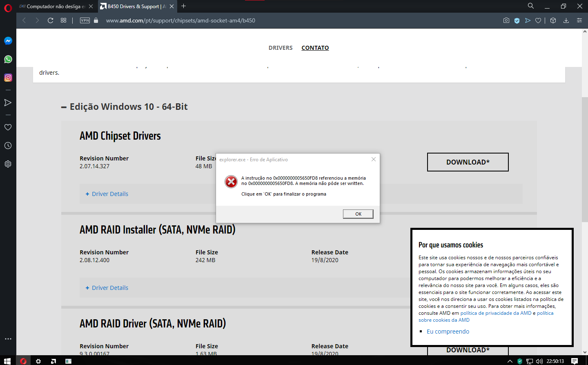The height and width of the screenshot is (365, 588).
Task: Open the Windows Start menu
Action: pos(7,361)
